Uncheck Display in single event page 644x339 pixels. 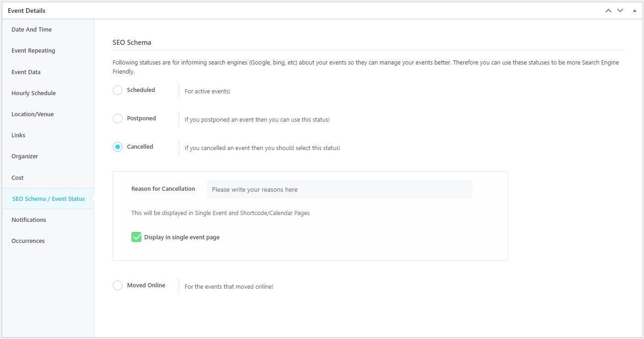(136, 237)
